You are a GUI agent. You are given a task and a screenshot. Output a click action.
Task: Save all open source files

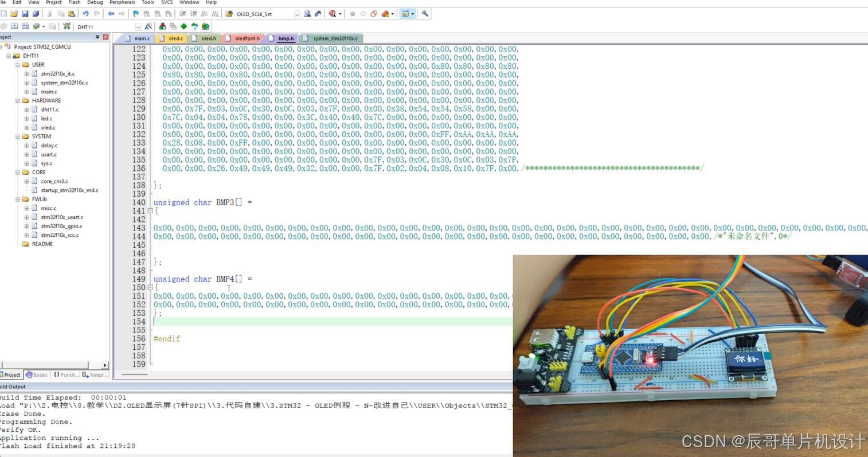tap(36, 14)
